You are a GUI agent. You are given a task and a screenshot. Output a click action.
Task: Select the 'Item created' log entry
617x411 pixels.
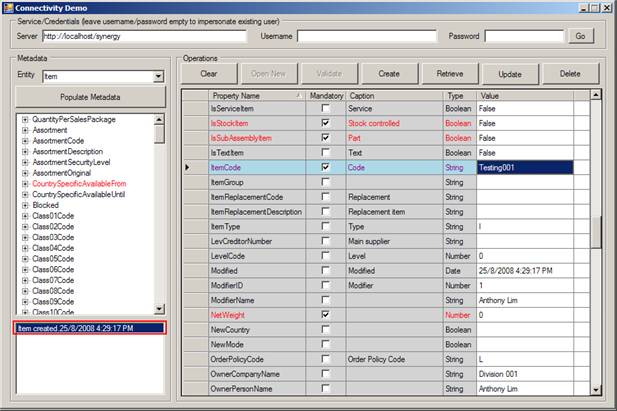coord(90,328)
